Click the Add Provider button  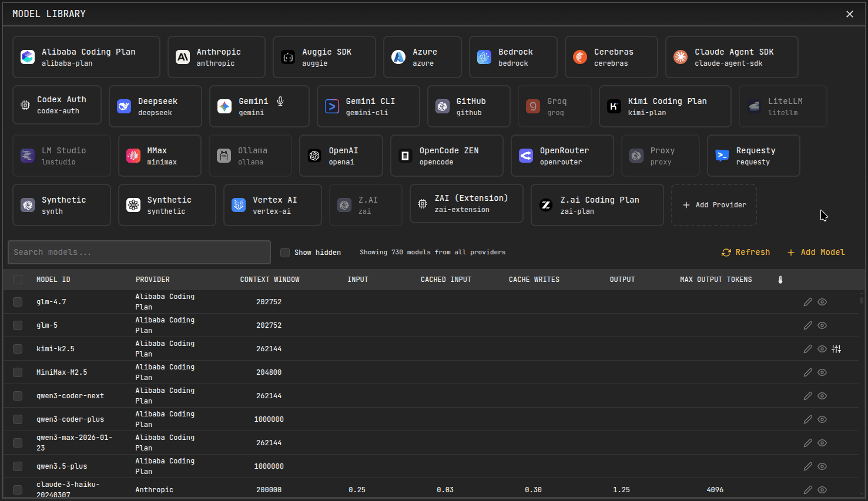714,205
